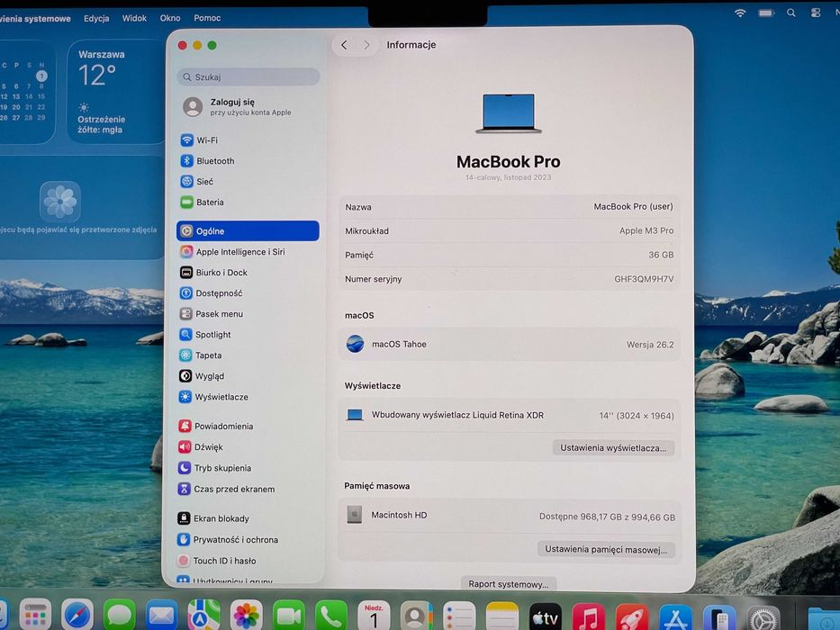
Task: Click the Photos widget on desktop
Action: click(x=80, y=208)
